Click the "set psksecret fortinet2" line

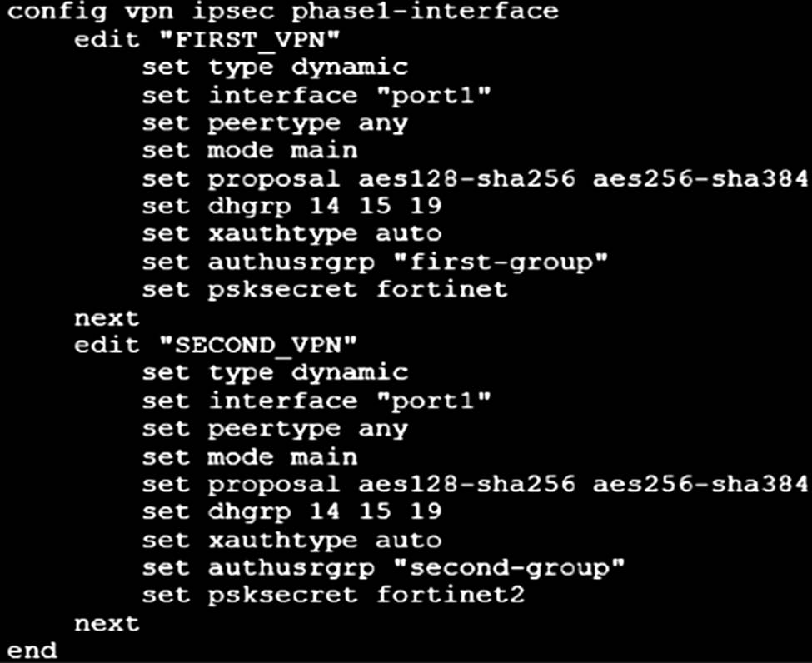pos(333,596)
